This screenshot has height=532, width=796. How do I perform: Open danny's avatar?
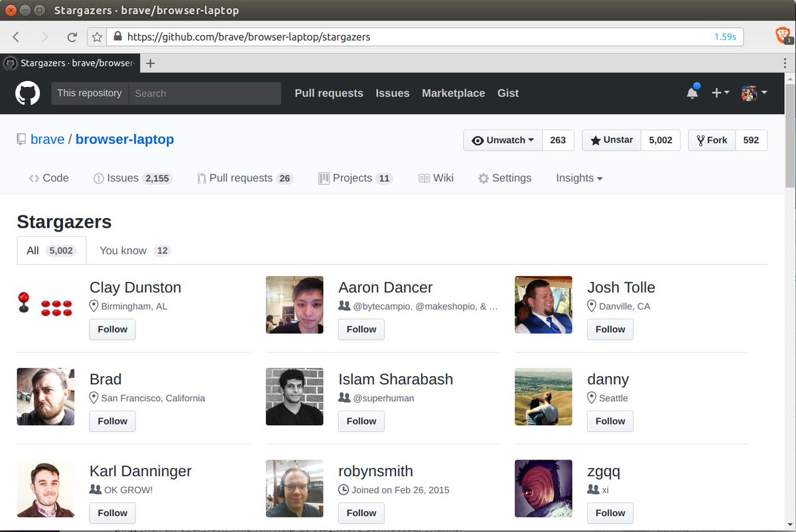[x=543, y=397]
